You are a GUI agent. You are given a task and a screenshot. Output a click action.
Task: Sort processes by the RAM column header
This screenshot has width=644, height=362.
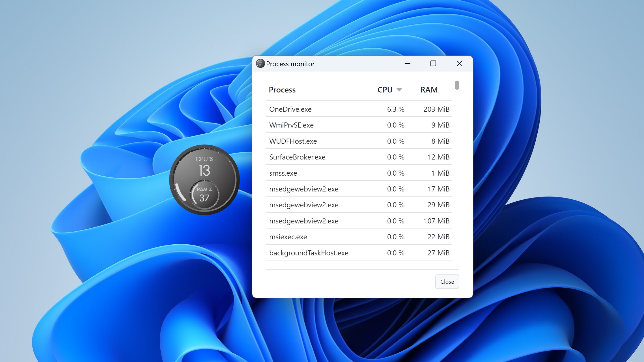click(x=429, y=89)
